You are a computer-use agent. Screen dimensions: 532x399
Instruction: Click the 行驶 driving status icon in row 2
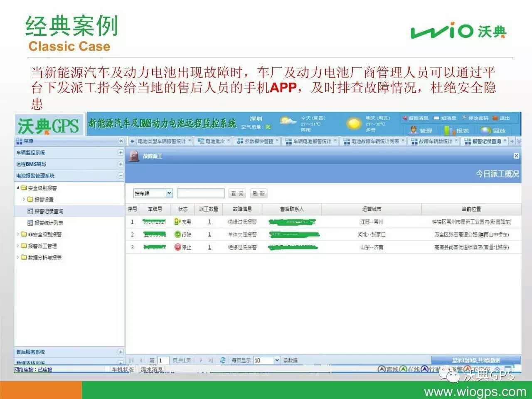pyautogui.click(x=177, y=234)
